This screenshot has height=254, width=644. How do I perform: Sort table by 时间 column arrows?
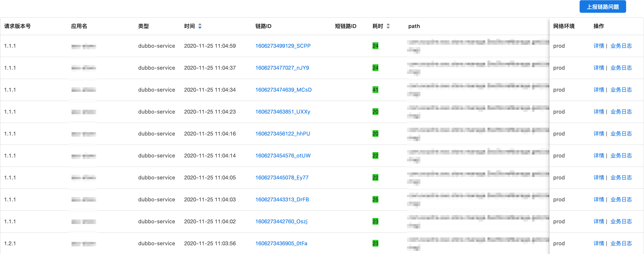[x=200, y=26]
